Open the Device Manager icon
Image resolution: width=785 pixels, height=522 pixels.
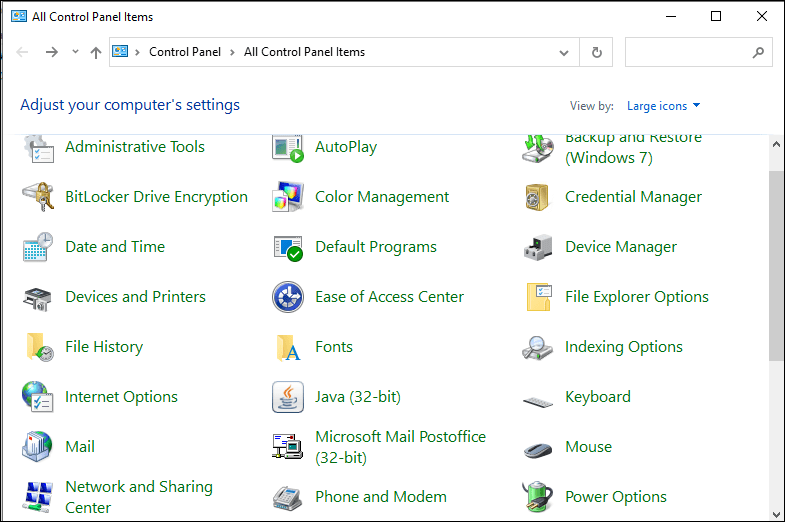(538, 247)
